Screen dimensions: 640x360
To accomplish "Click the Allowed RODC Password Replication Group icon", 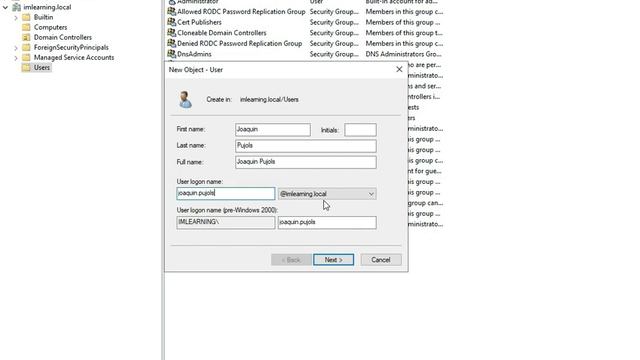I will point(172,11).
